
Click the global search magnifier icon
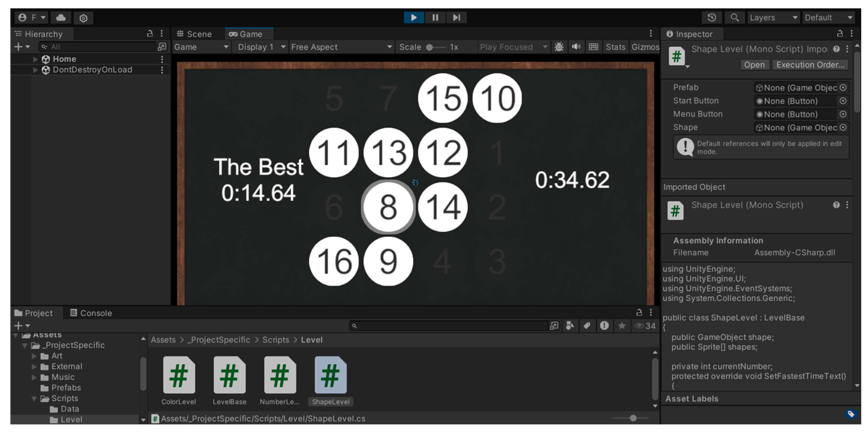coord(734,17)
